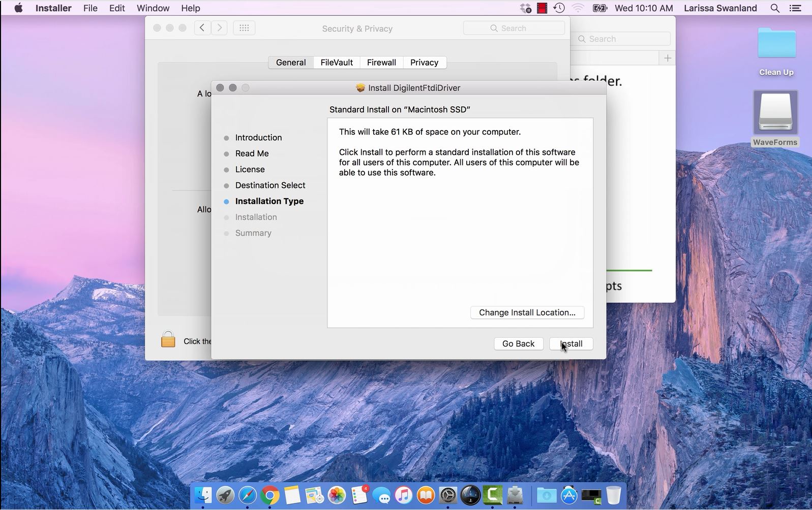
Task: Open Safari from the Dock
Action: coord(248,495)
